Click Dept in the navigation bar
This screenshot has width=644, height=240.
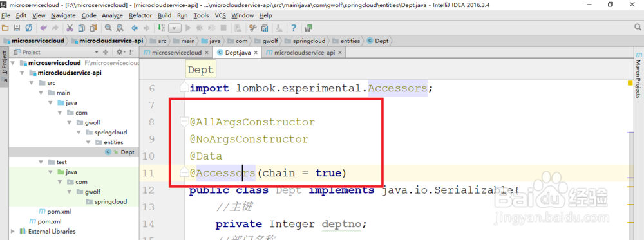pos(377,41)
